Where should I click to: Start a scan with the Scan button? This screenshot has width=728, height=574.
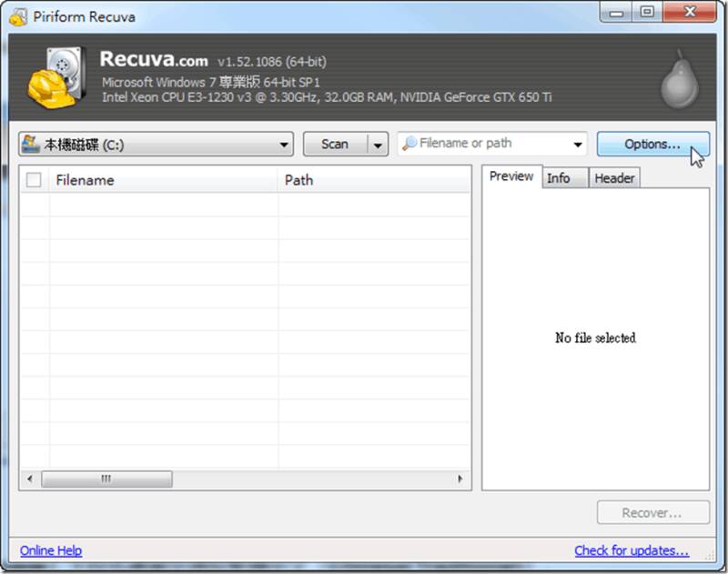335,145
